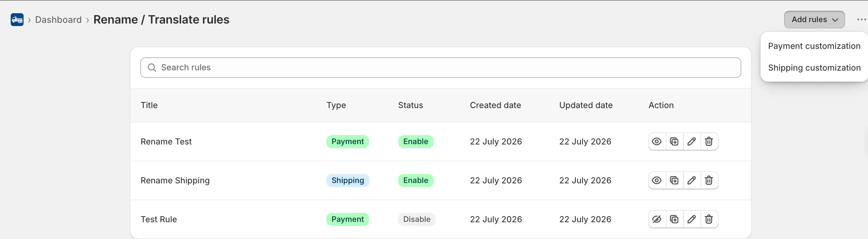Screen dimensions: 868x239
Task: Open the three-dot more options menu
Action: 862,20
